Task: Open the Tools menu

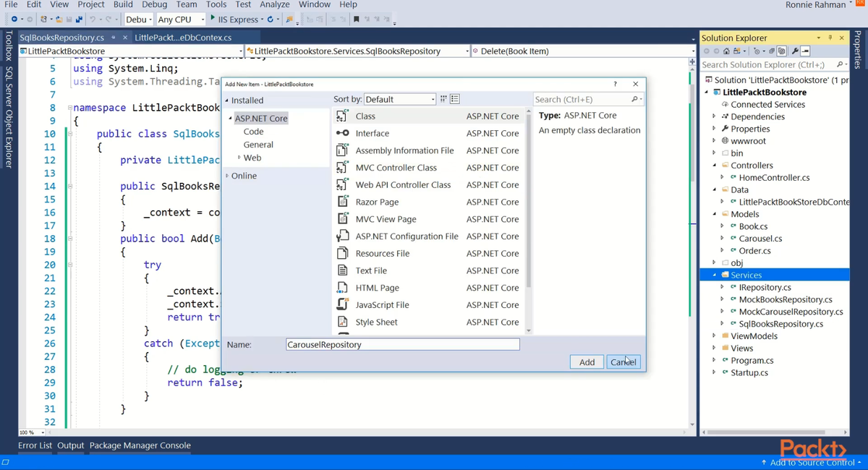Action: [x=216, y=4]
